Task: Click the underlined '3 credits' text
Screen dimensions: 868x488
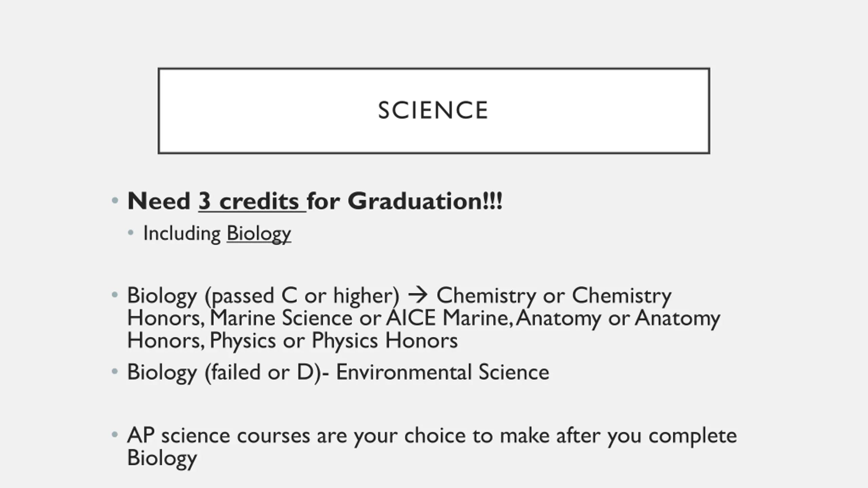Action: [252, 201]
